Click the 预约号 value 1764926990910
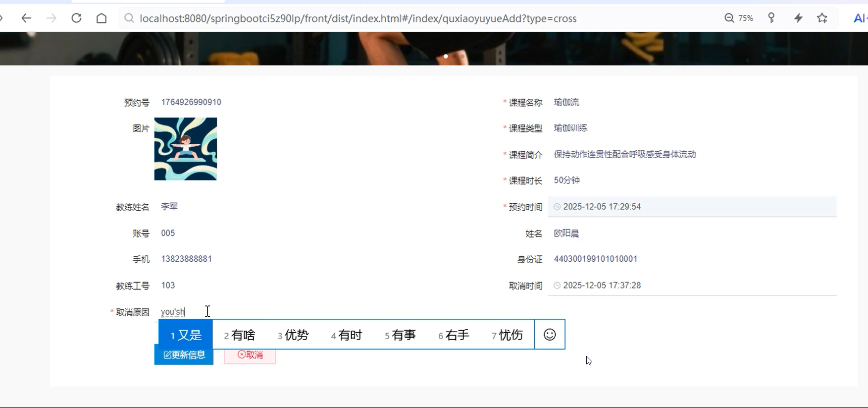Image resolution: width=868 pixels, height=408 pixels. (191, 102)
